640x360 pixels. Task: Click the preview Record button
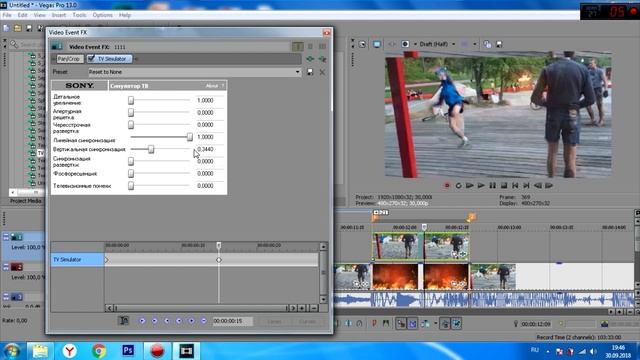(447, 186)
